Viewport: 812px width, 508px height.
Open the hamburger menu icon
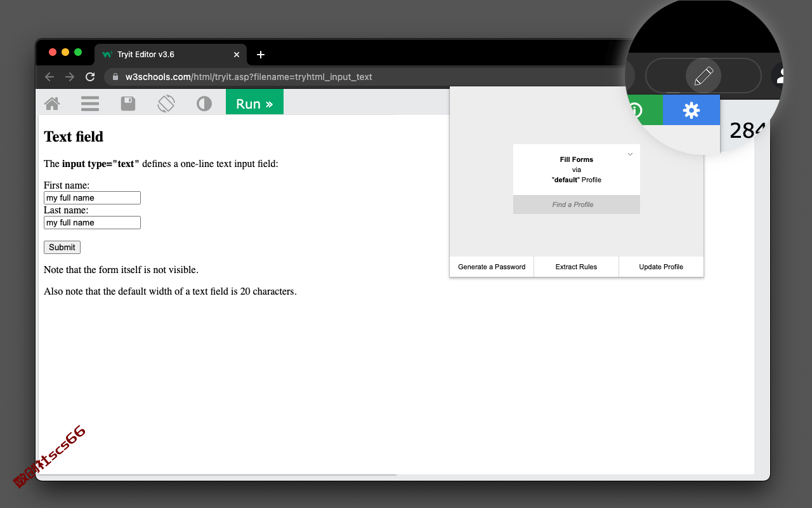90,104
